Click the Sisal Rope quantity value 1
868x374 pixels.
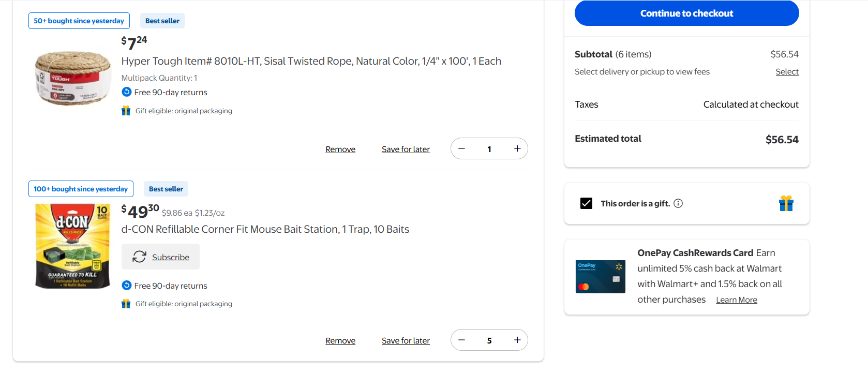click(x=489, y=149)
